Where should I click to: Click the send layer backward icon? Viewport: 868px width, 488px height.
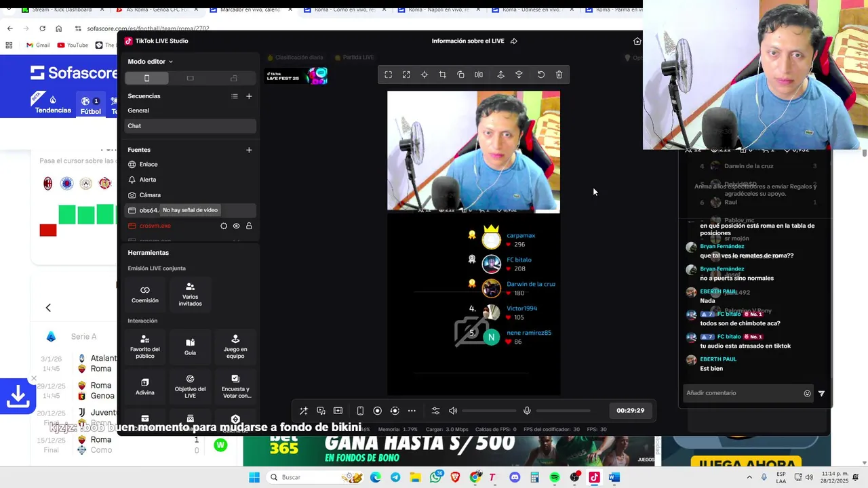(x=519, y=75)
